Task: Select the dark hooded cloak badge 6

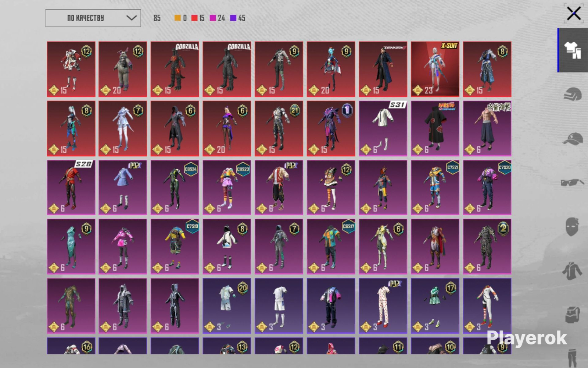Action: click(x=175, y=128)
